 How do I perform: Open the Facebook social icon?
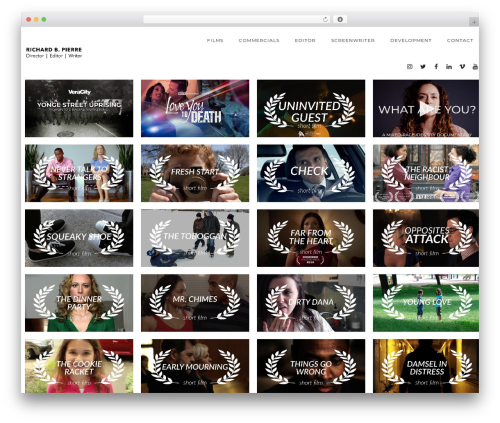(x=436, y=67)
